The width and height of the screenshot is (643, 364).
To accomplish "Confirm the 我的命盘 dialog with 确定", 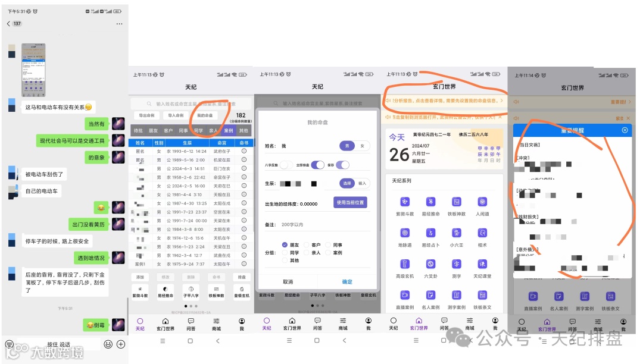I will pos(347,282).
